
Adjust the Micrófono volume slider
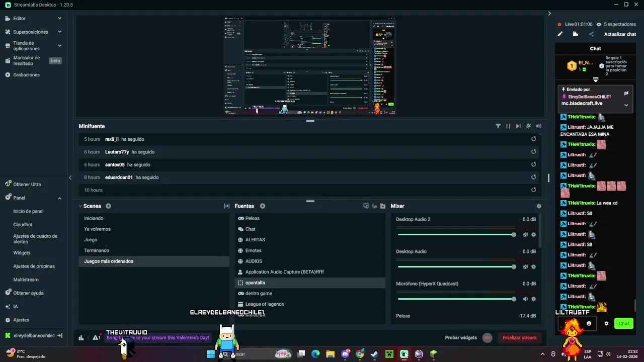click(456, 299)
